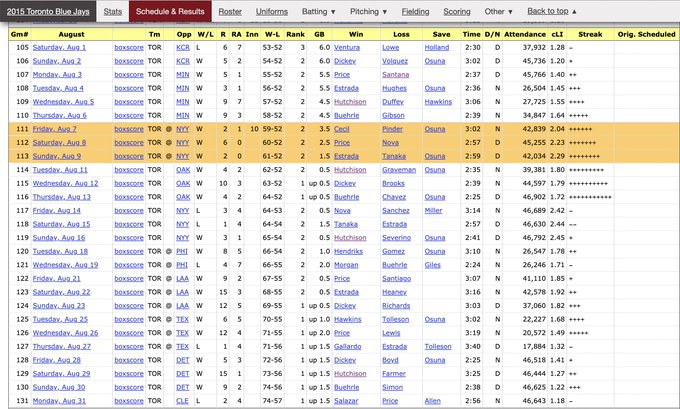Open the CLE opponent link for game 131
The image size is (680, 409).
click(x=182, y=401)
